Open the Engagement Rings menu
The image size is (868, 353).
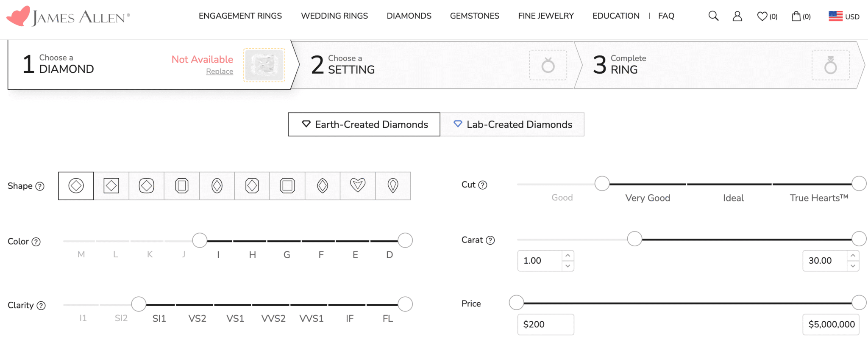click(x=240, y=16)
